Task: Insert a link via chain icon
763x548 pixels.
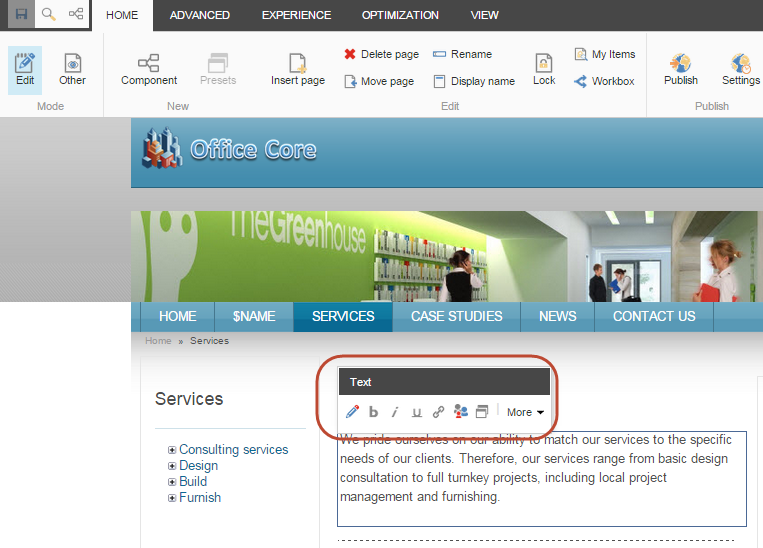Action: coord(438,412)
